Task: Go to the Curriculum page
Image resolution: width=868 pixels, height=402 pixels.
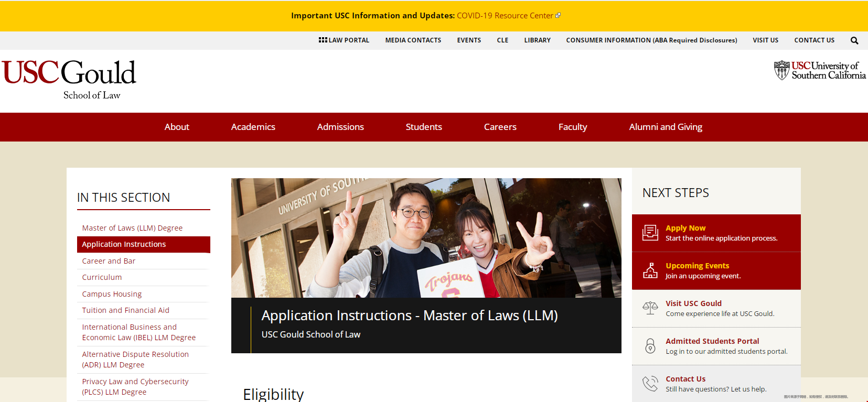Action: (x=102, y=277)
